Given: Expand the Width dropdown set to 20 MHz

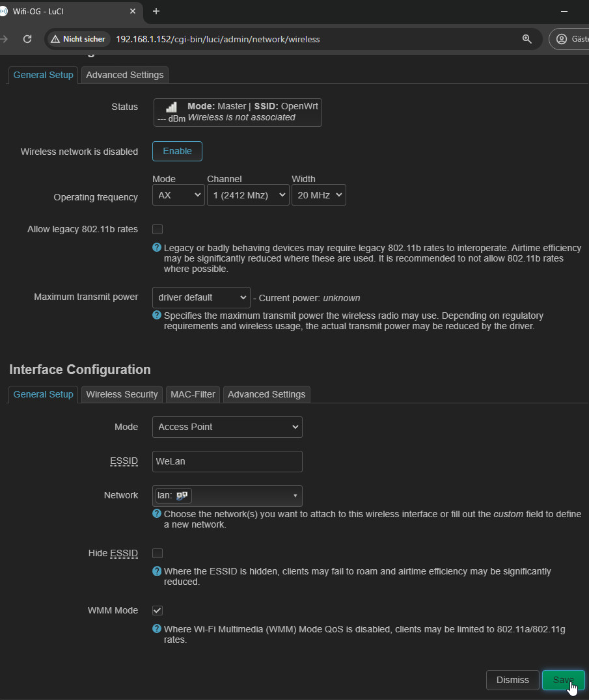Looking at the screenshot, I should pos(318,195).
